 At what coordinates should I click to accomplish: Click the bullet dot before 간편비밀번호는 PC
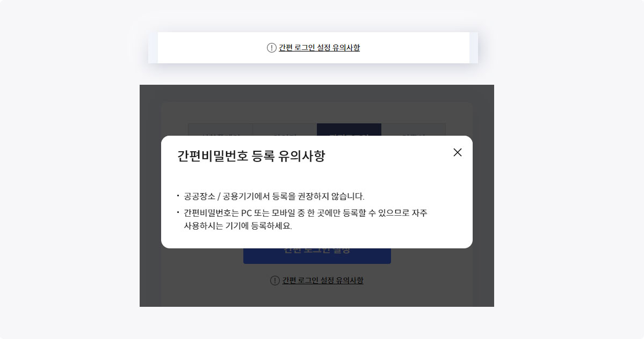(178, 212)
